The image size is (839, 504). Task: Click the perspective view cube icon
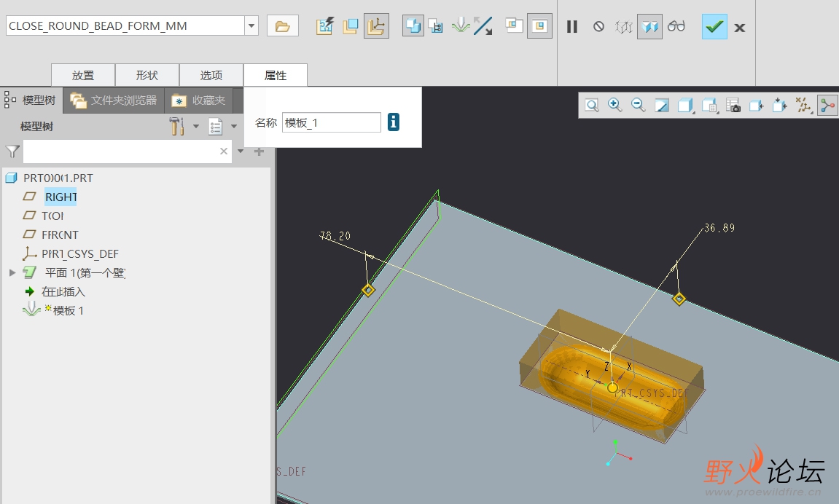tap(756, 106)
